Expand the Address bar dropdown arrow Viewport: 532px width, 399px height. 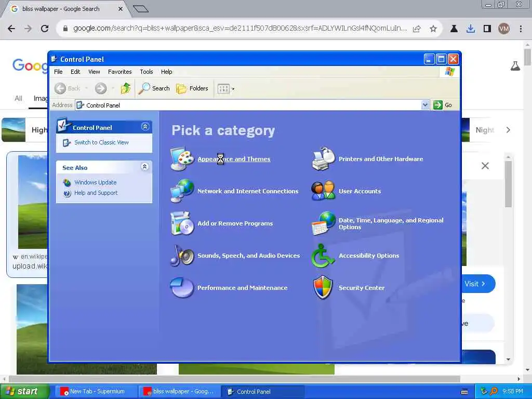[425, 105]
